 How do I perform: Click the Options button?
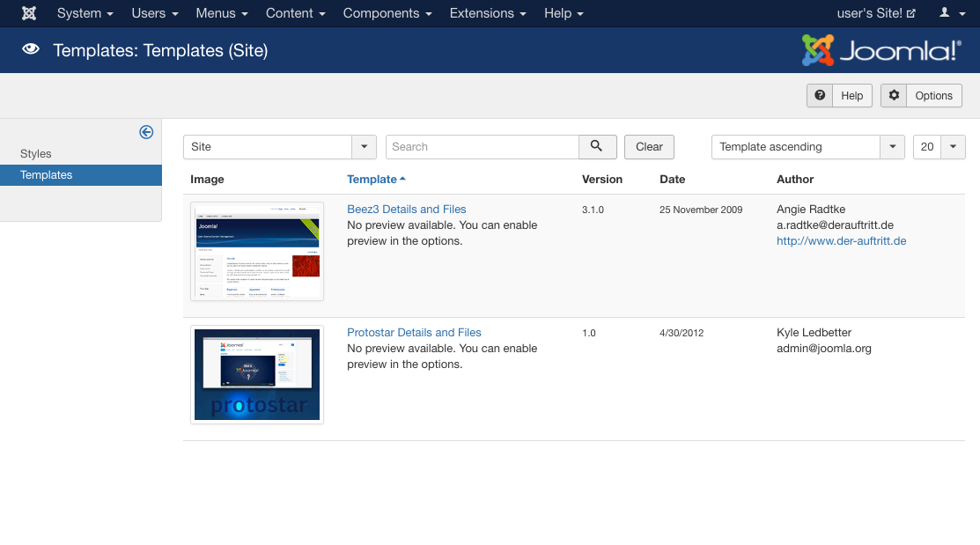pyautogui.click(x=921, y=96)
